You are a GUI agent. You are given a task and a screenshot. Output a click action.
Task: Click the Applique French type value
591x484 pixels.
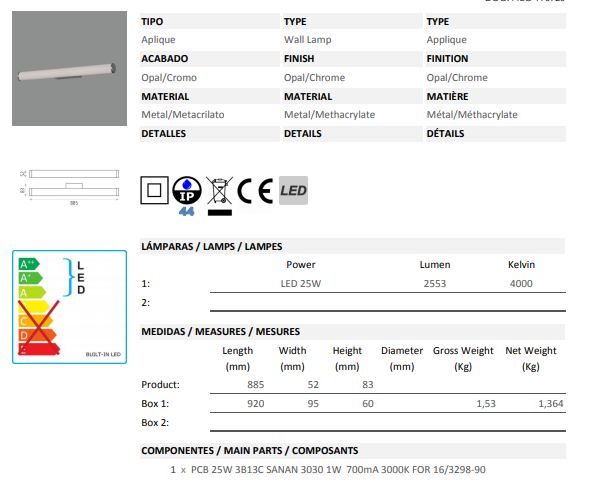point(447,40)
